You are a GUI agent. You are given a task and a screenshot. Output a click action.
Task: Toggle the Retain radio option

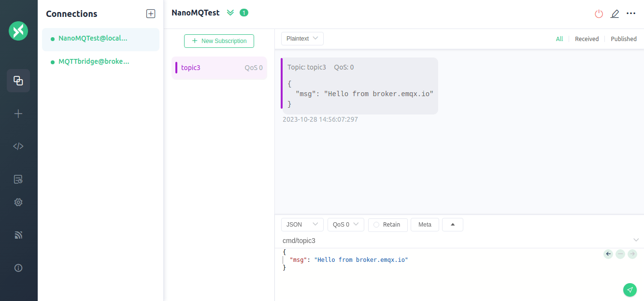(x=387, y=225)
